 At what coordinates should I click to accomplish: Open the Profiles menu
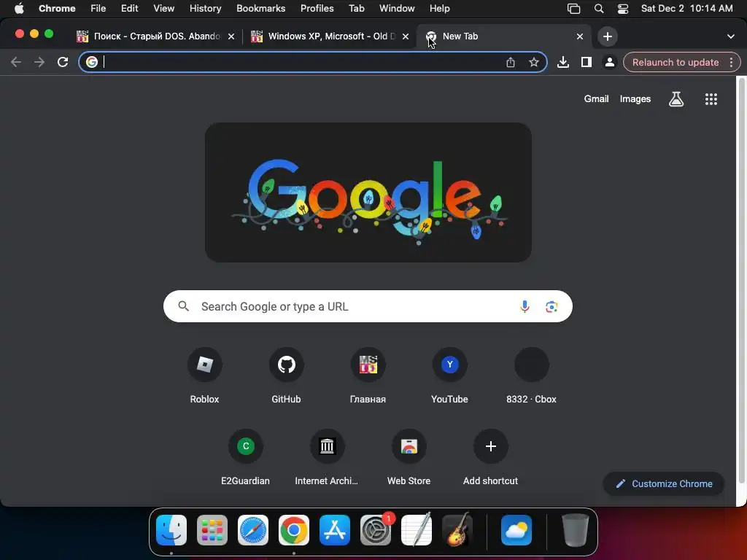(x=317, y=9)
